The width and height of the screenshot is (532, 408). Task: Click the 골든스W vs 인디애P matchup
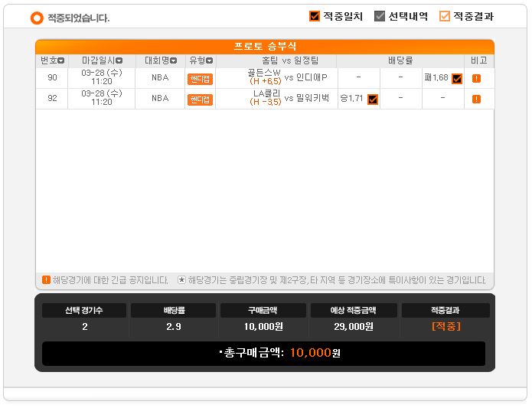pos(287,77)
